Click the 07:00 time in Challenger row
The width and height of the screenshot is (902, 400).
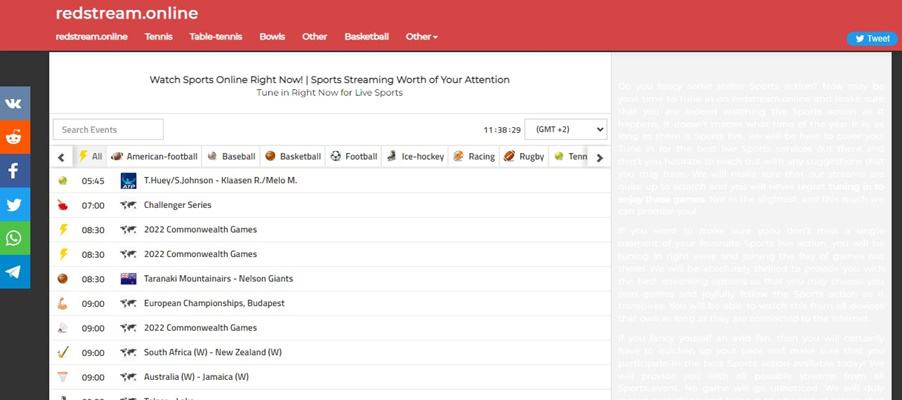pos(93,205)
